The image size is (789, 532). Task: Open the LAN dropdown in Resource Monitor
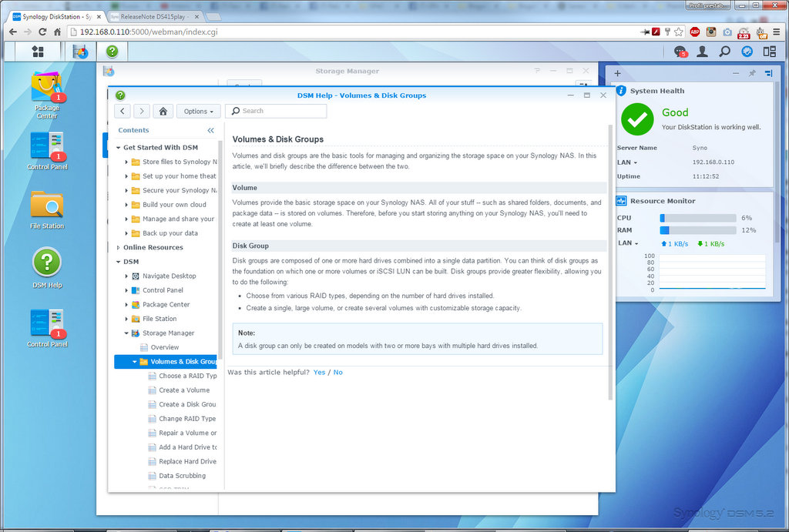(628, 243)
